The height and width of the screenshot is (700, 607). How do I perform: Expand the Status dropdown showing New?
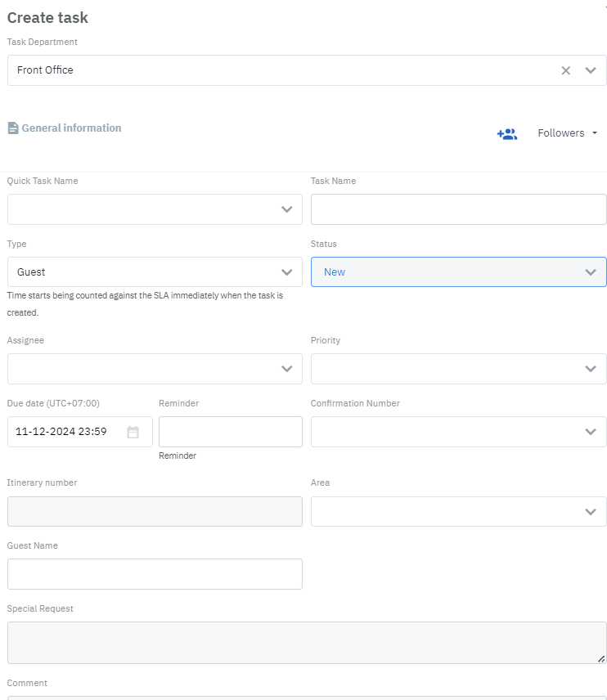click(591, 271)
